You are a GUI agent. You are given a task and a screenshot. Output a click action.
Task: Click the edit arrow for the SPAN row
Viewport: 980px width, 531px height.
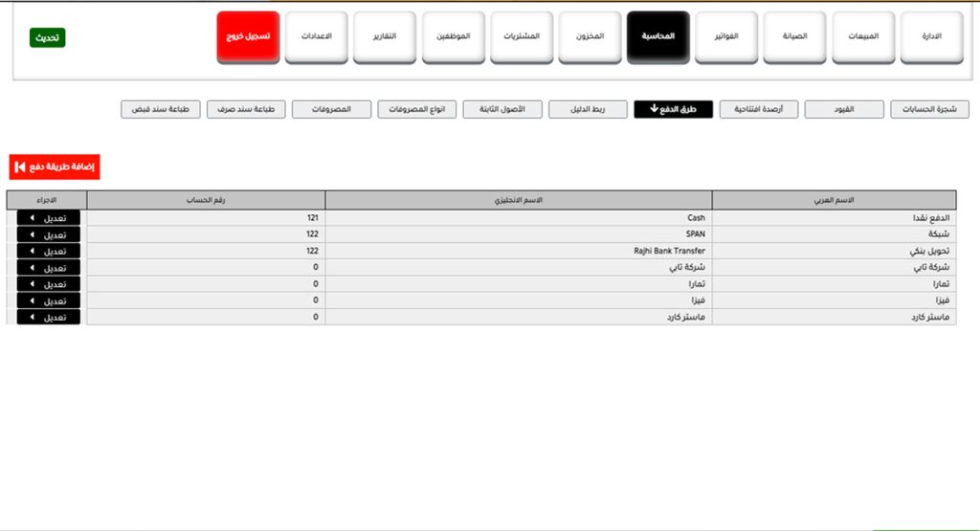[x=31, y=234]
